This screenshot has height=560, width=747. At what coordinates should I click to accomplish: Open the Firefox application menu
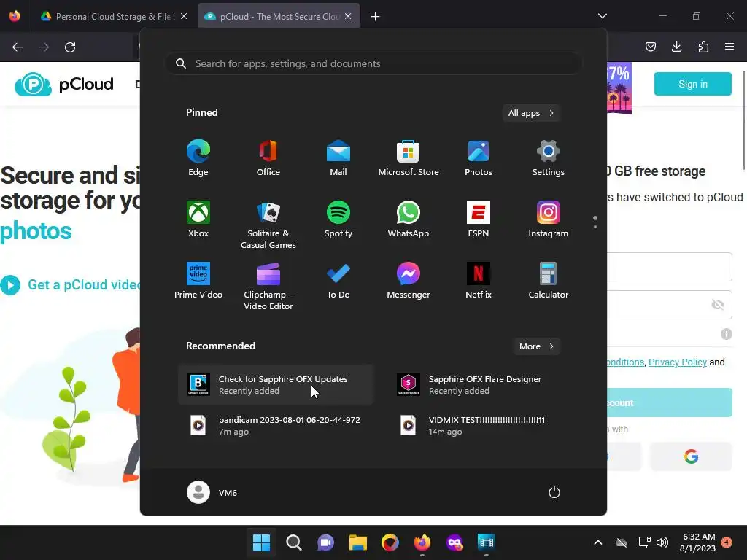[x=729, y=47]
